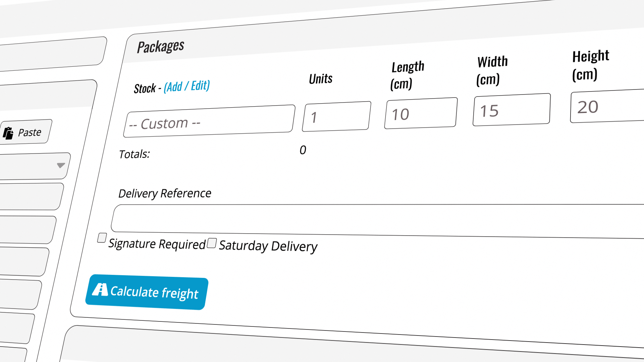
Task: Select the Height (cm) input field
Action: point(607,106)
